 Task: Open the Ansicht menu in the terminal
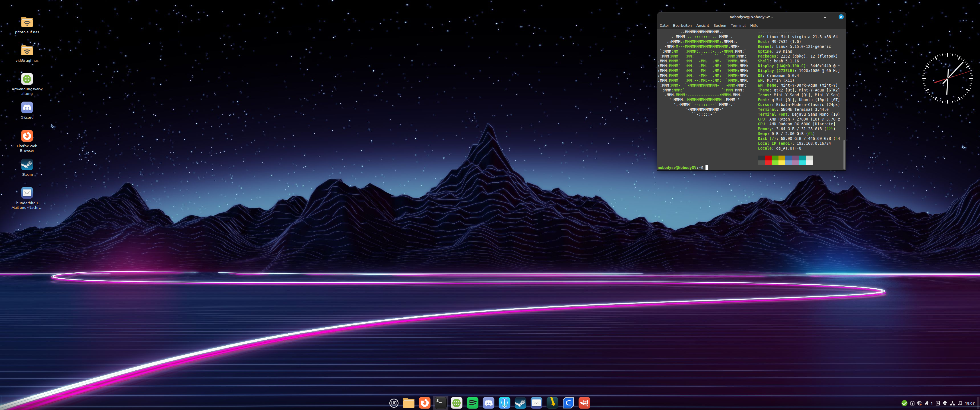(703, 25)
